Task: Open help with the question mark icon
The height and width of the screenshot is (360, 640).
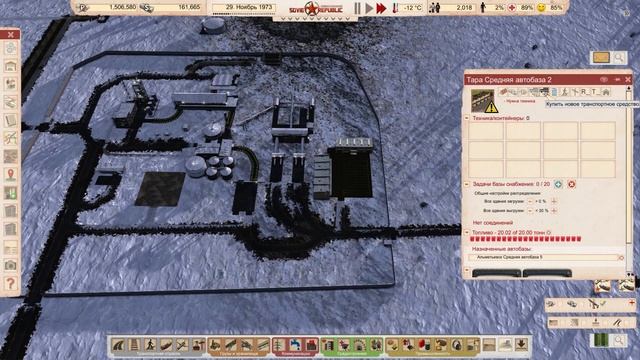Action: [x=11, y=283]
